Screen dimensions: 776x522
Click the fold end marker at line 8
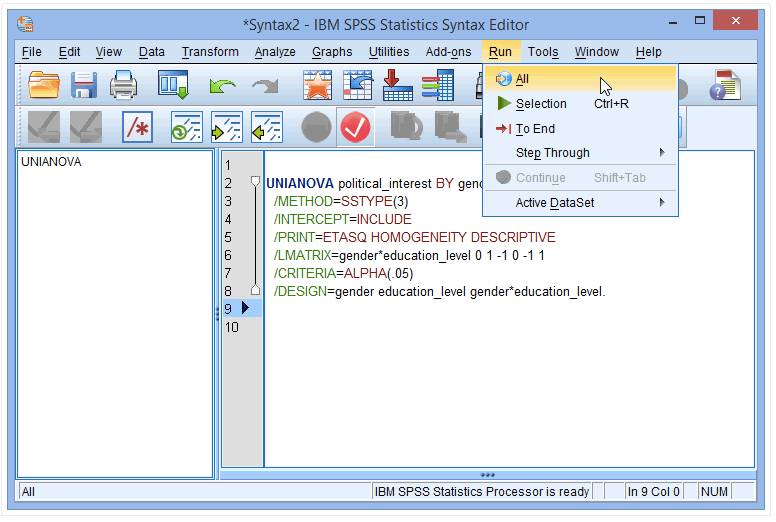click(255, 290)
